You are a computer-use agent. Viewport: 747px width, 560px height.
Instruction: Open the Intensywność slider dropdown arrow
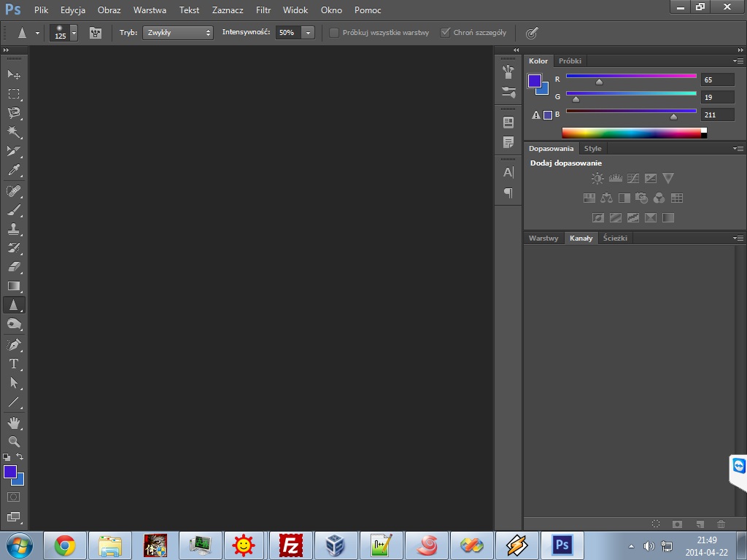point(308,32)
